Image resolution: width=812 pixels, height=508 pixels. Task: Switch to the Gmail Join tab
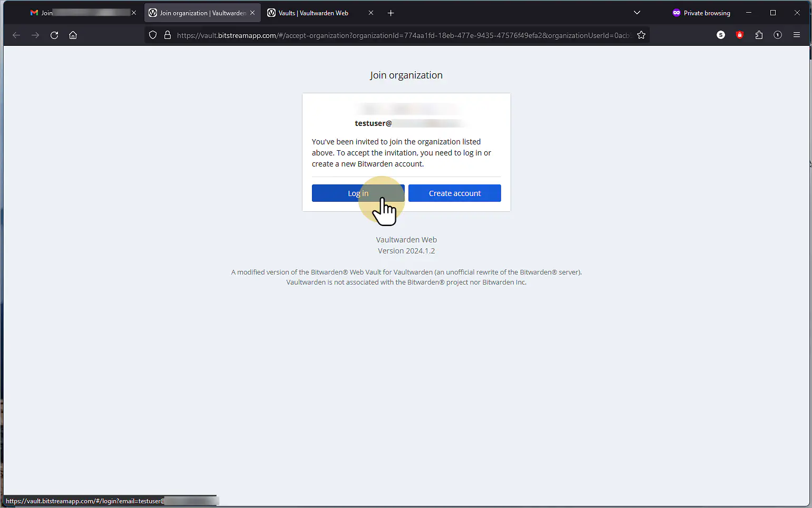pyautogui.click(x=83, y=13)
